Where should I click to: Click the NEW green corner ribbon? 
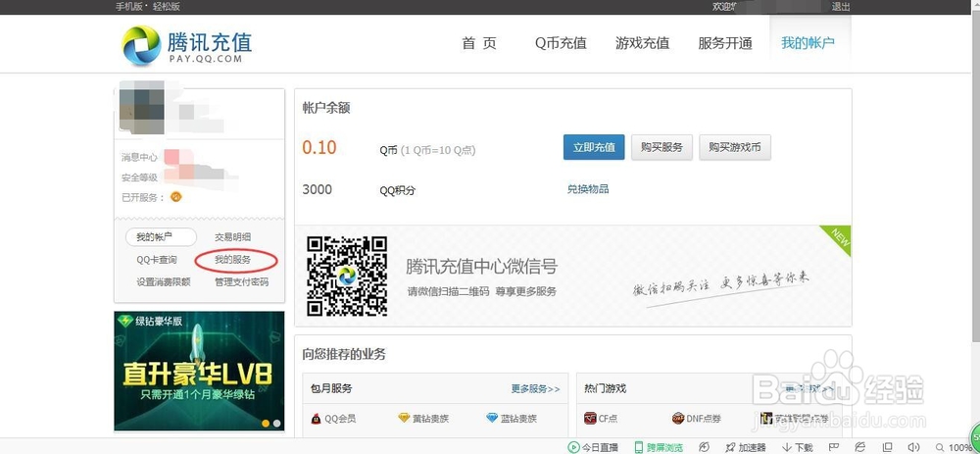[839, 239]
